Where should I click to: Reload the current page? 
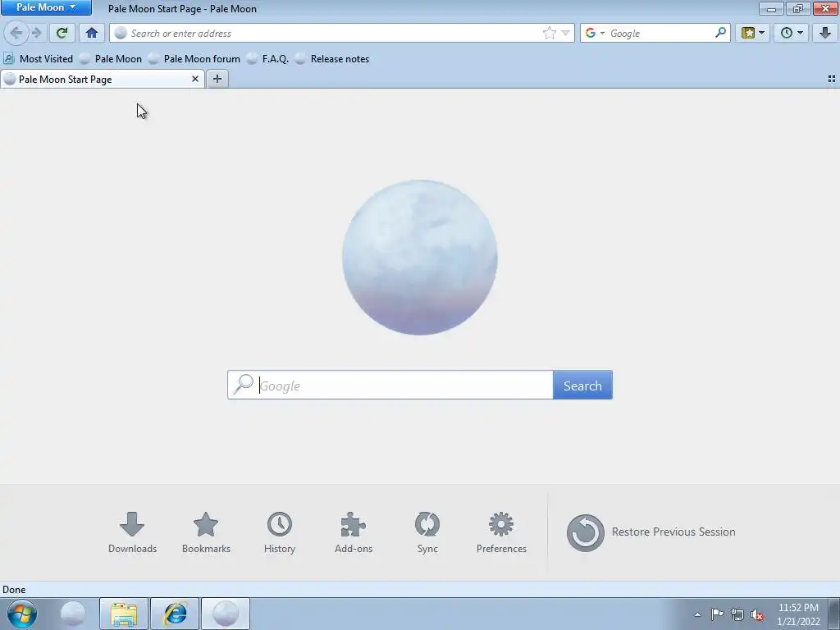pyautogui.click(x=62, y=33)
